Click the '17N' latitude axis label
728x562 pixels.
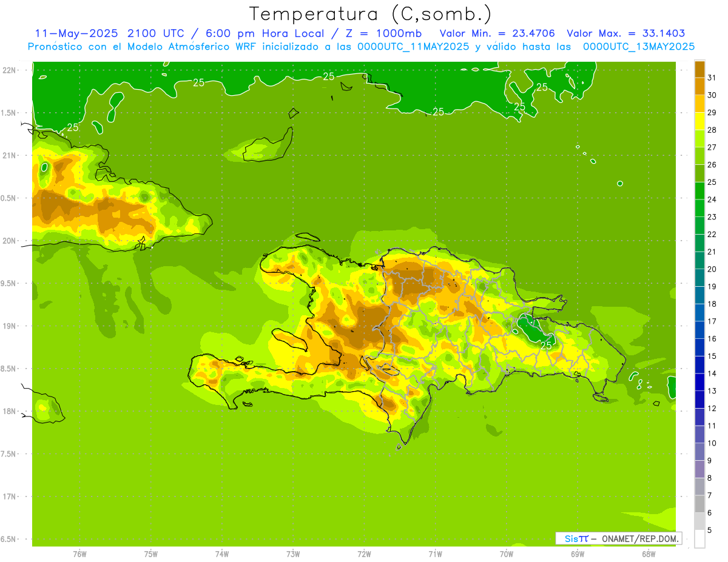pos(10,497)
